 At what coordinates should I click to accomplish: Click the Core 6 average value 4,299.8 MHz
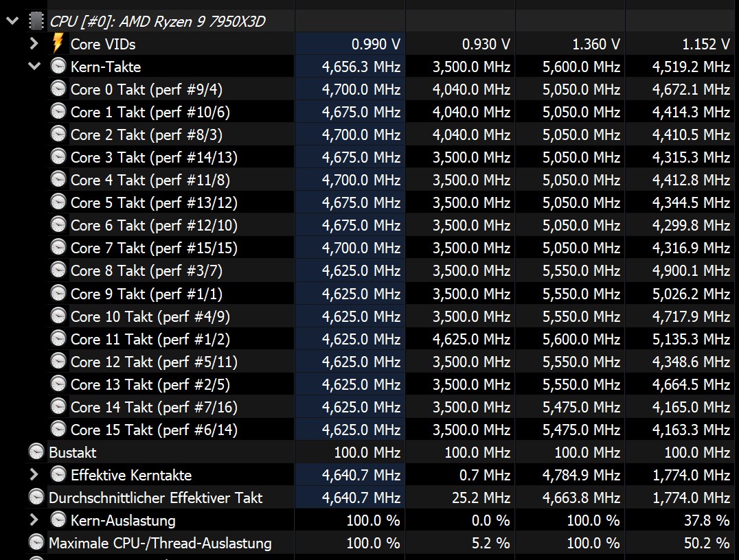[x=691, y=226]
